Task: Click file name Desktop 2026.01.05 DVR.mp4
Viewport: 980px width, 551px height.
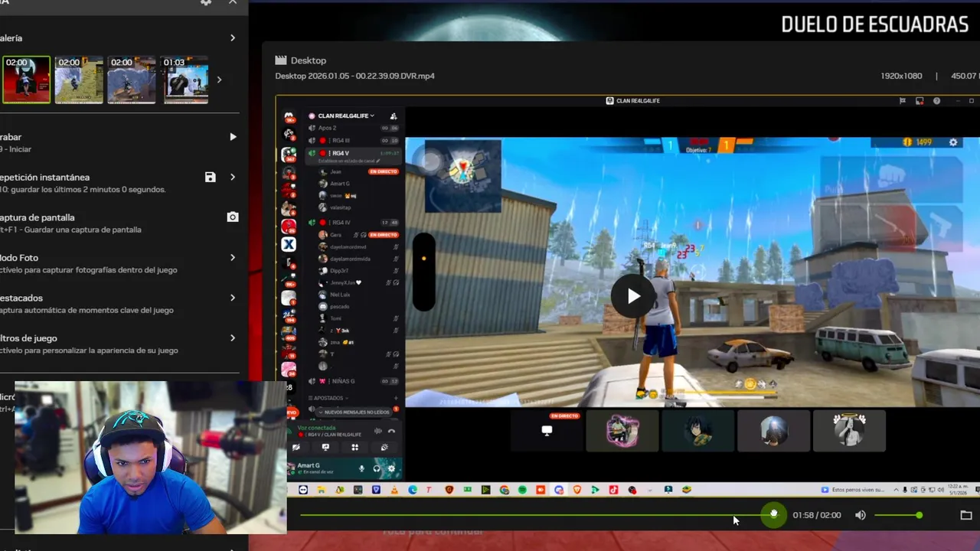Action: pyautogui.click(x=354, y=76)
